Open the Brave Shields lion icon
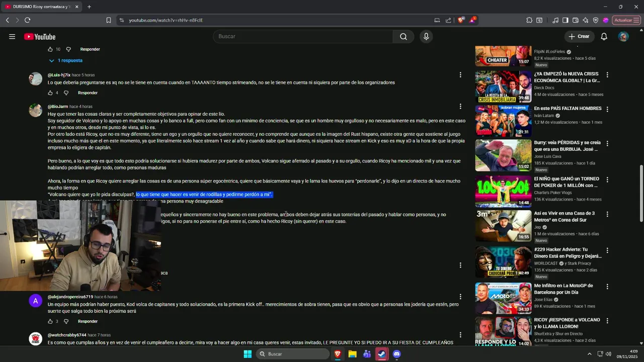The height and width of the screenshot is (362, 644). (460, 20)
